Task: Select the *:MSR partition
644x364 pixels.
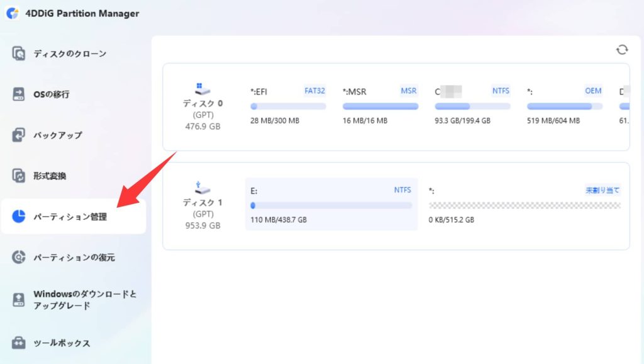Action: tap(380, 105)
